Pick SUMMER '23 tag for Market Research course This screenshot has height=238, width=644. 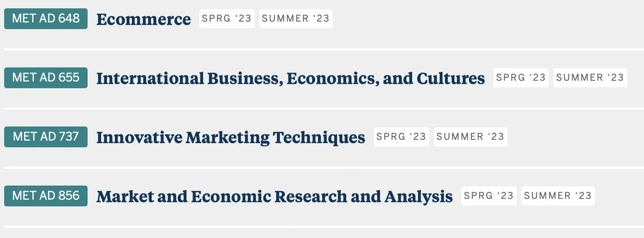click(x=558, y=196)
